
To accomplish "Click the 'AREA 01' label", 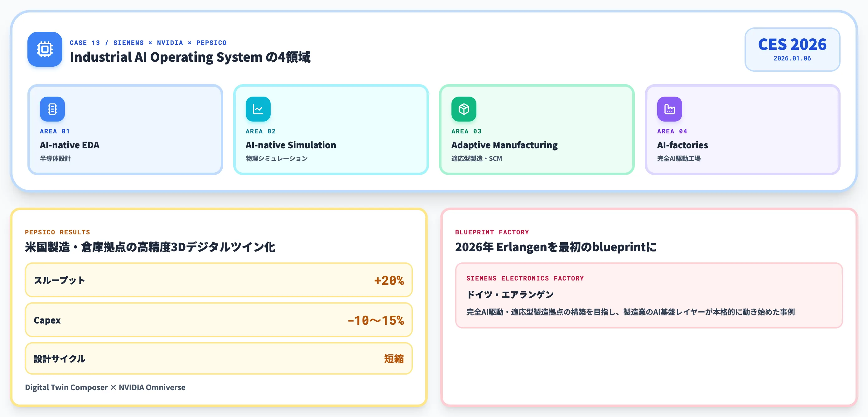I will click(55, 131).
